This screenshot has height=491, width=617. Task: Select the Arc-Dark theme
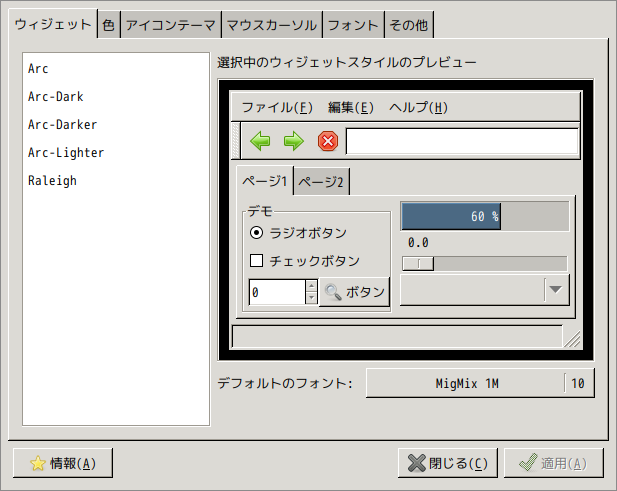point(116,96)
